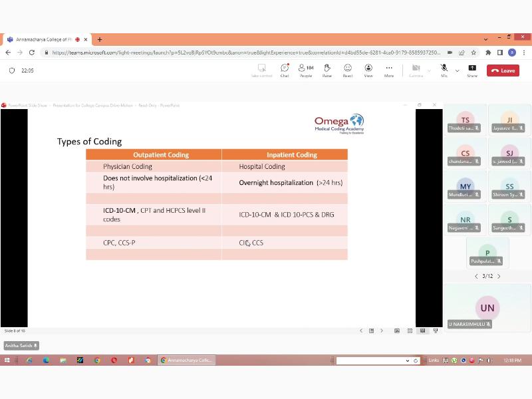Open the Chat panel in meeting toolbar
Image resolution: width=532 pixels, height=399 pixels.
click(x=284, y=70)
